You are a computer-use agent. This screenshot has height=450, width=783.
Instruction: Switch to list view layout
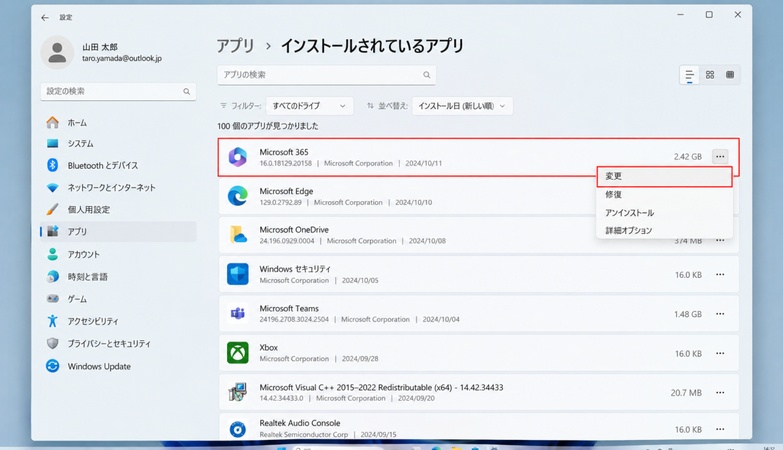coord(690,75)
